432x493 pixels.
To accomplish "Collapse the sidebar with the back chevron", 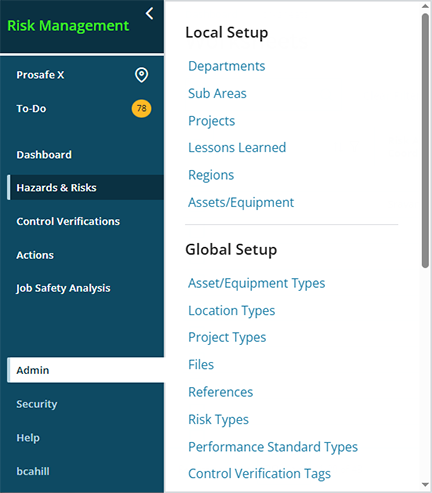I will pyautogui.click(x=150, y=14).
